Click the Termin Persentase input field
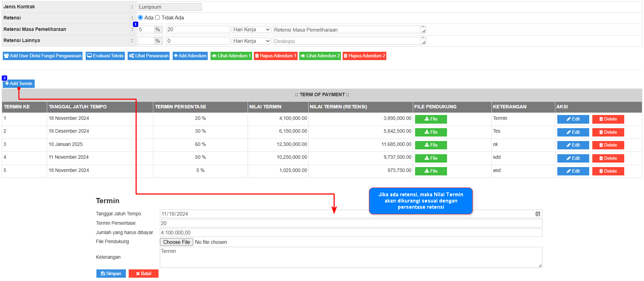The height and width of the screenshot is (281, 644). (x=350, y=223)
